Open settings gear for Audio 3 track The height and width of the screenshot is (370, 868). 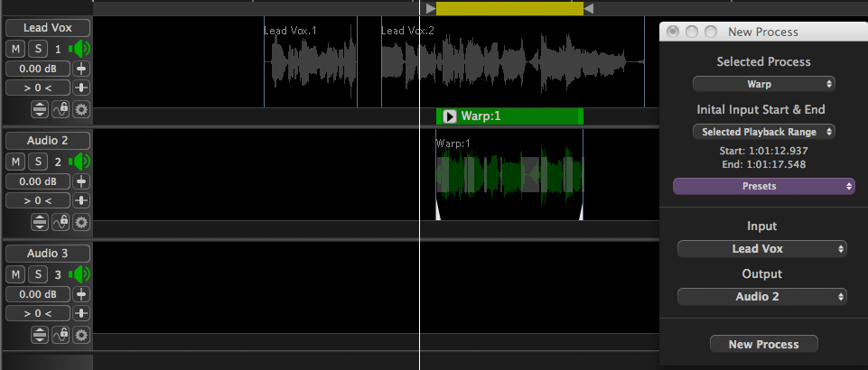click(81, 335)
